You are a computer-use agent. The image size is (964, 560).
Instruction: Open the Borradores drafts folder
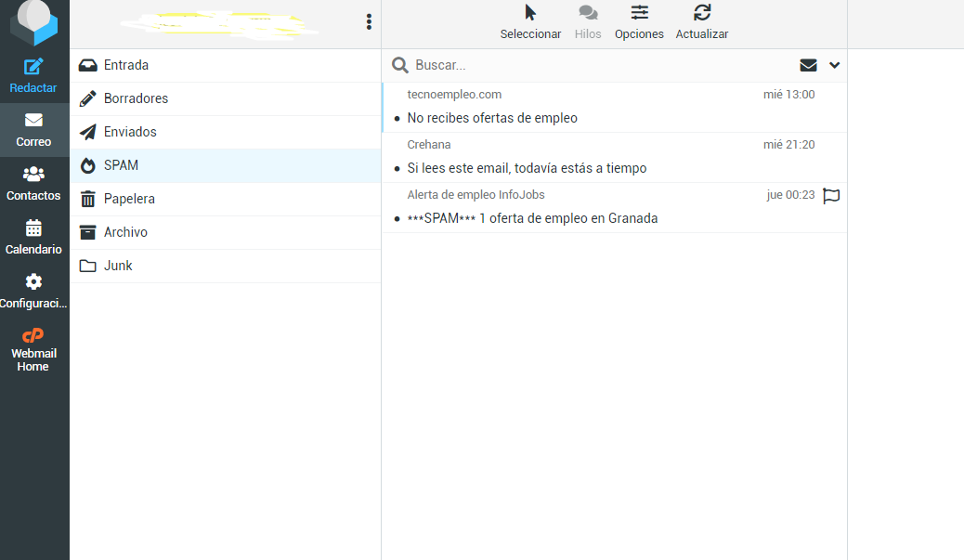(x=136, y=98)
